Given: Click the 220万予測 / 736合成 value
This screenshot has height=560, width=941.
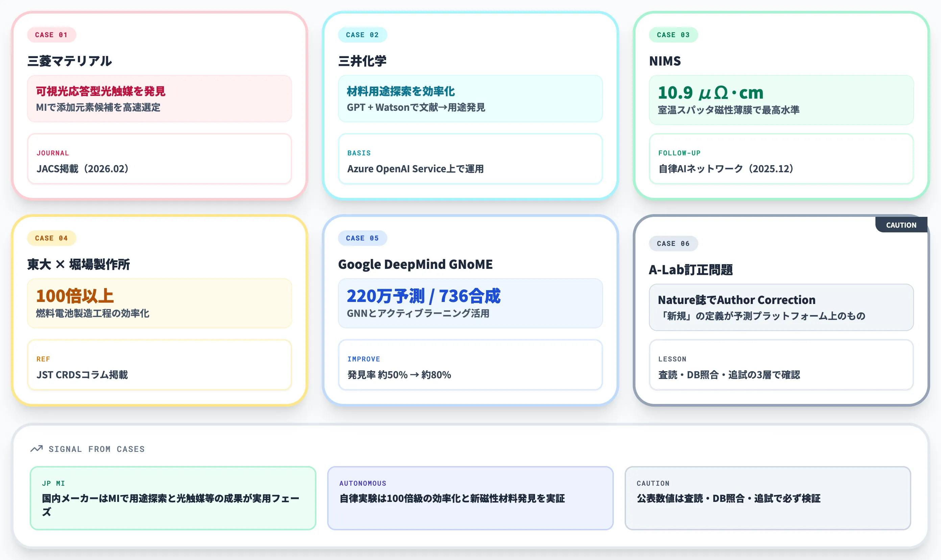Looking at the screenshot, I should 424,296.
